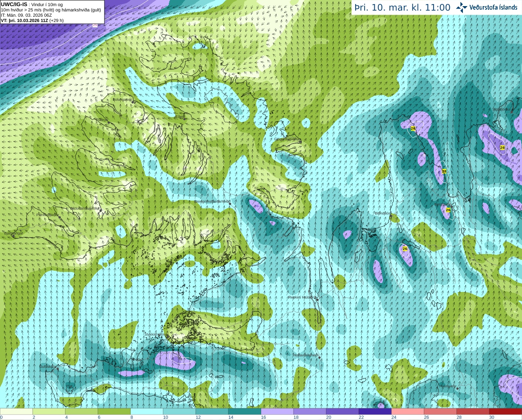This screenshot has height=420, width=522.
Task: Click the '26' gust label beside Bergsstaðir
Action: pyautogui.click(x=448, y=210)
